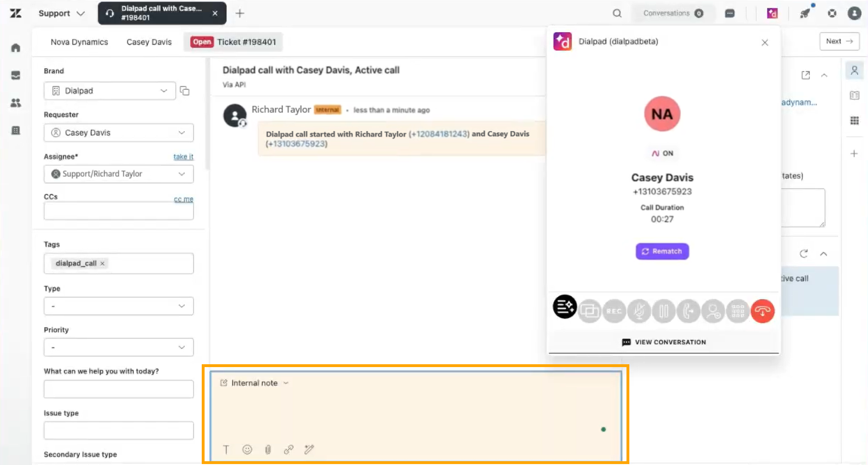Hang up the call with red button
The height and width of the screenshot is (465, 868).
click(762, 311)
